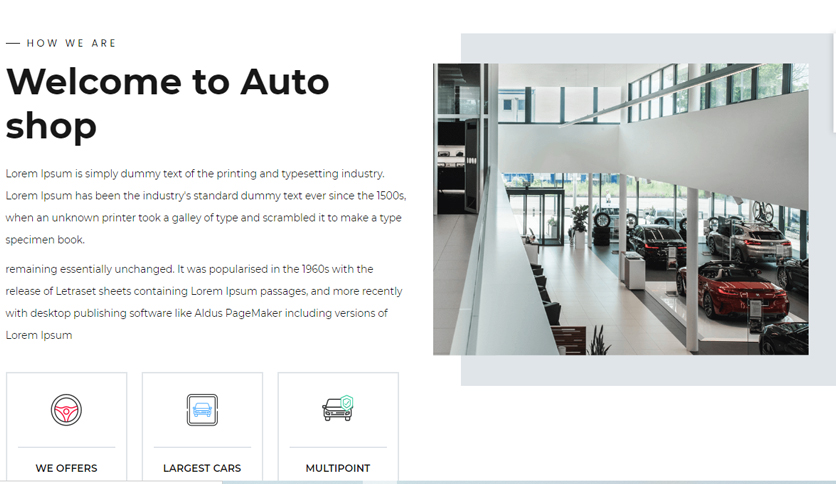Click the car with green shield icon
Viewport: 836px width, 484px height.
click(x=337, y=409)
